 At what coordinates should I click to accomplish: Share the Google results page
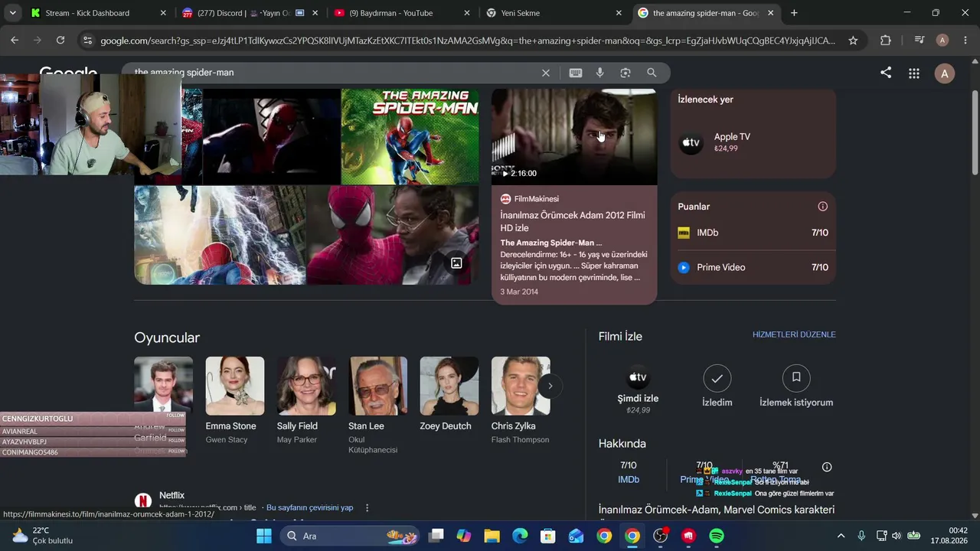[886, 73]
